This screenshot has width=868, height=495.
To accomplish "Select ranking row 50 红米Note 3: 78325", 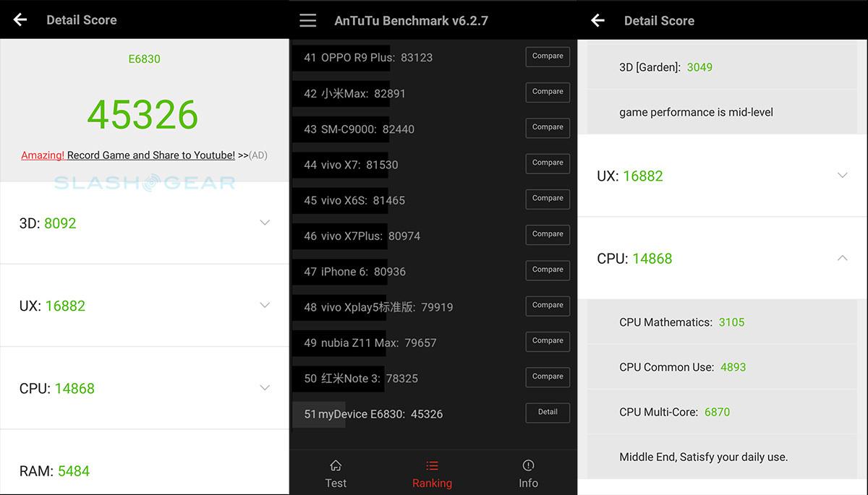I will coord(434,379).
